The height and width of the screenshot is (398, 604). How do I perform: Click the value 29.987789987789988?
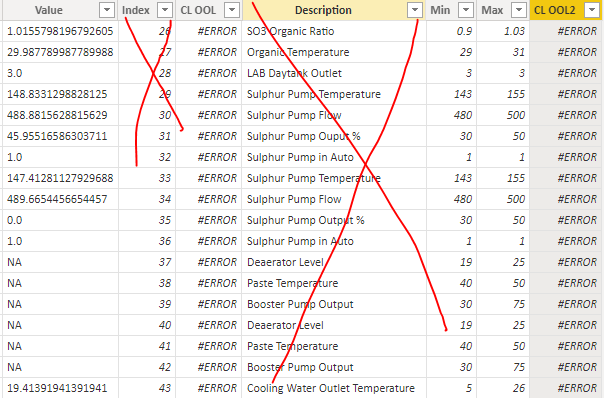click(x=60, y=52)
